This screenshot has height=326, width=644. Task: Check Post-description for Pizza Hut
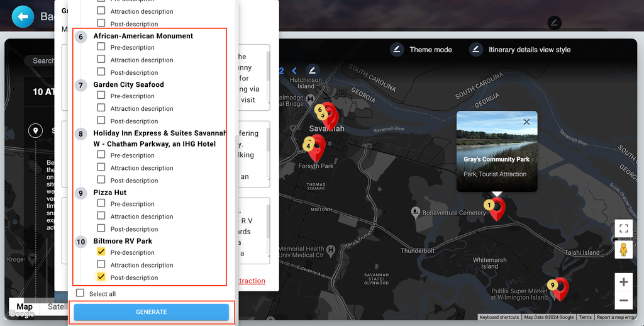(x=101, y=228)
